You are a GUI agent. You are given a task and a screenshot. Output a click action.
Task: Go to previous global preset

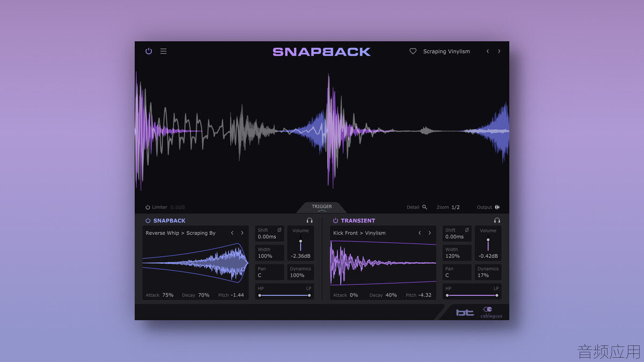pyautogui.click(x=488, y=51)
